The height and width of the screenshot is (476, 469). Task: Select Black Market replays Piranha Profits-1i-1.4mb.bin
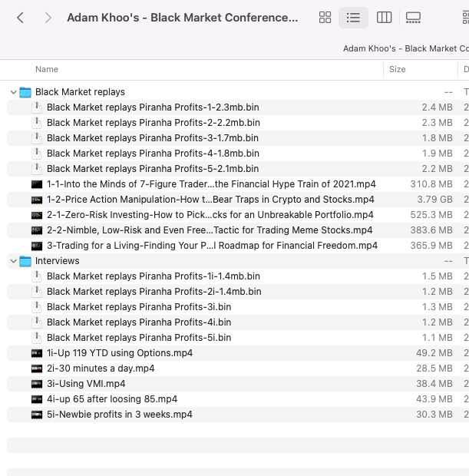click(238, 276)
